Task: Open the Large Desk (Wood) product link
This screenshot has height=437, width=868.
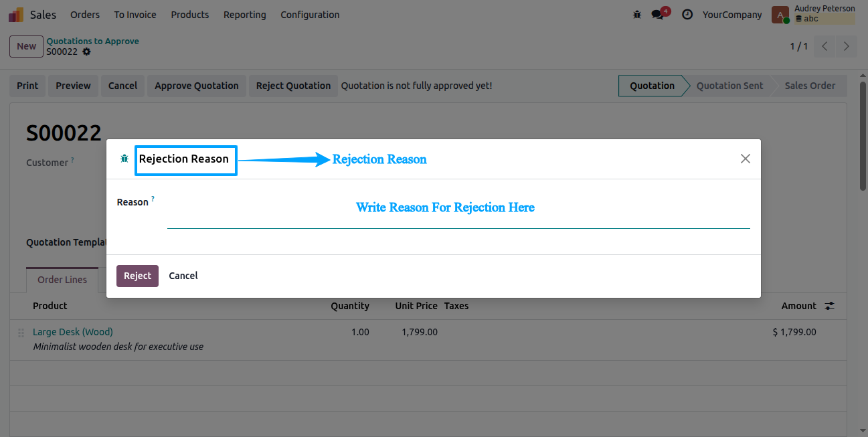Action: (73, 332)
